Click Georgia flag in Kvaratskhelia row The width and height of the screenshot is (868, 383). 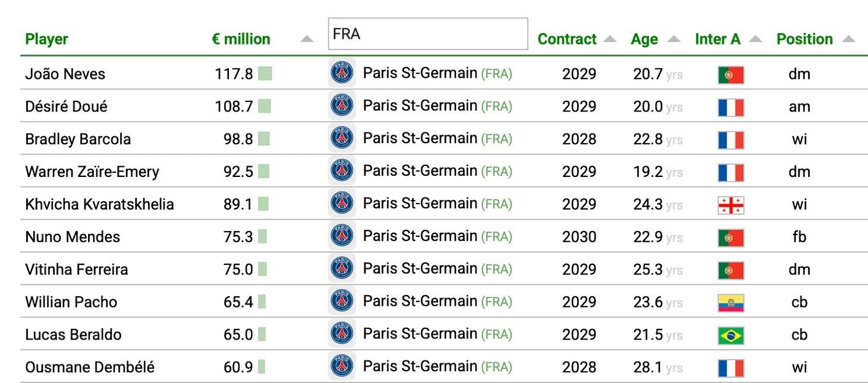tap(731, 205)
